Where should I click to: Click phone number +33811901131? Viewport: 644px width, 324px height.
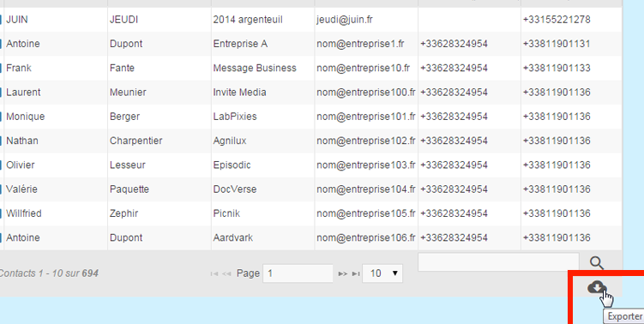tap(557, 44)
